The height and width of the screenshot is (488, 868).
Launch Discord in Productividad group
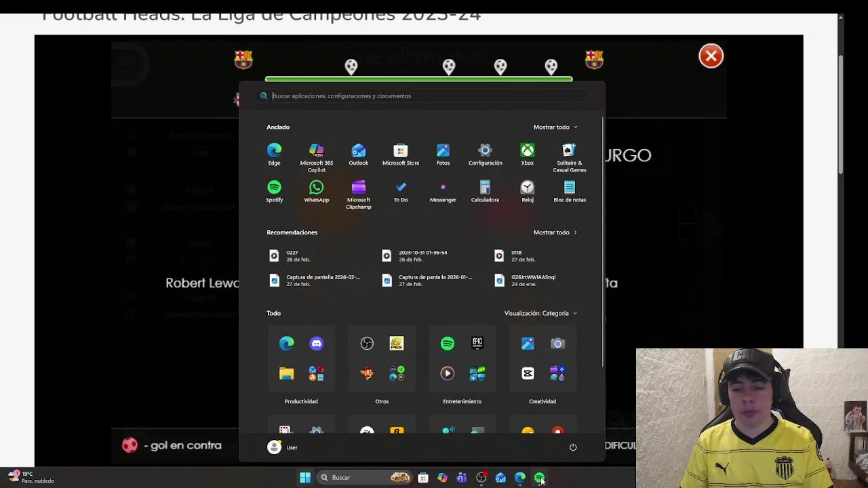pos(317,344)
